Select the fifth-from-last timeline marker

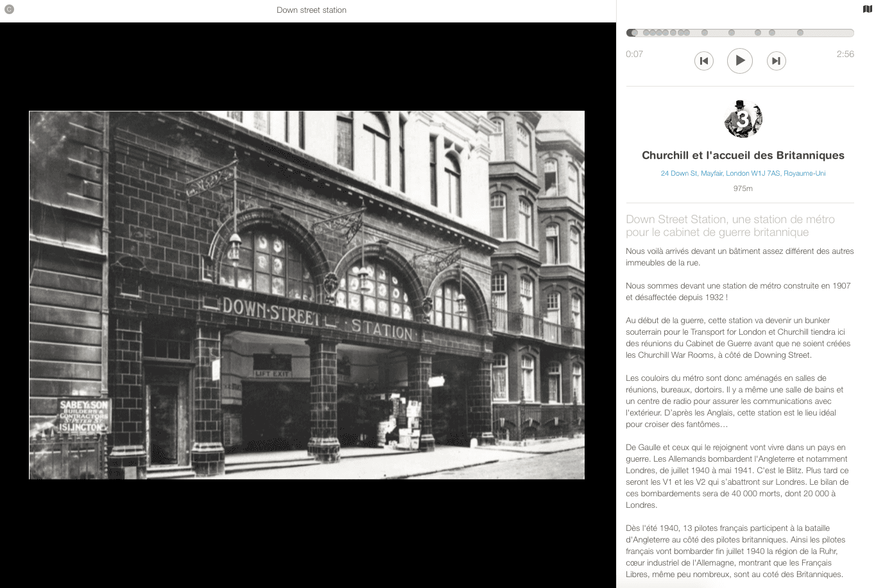pyautogui.click(x=705, y=33)
